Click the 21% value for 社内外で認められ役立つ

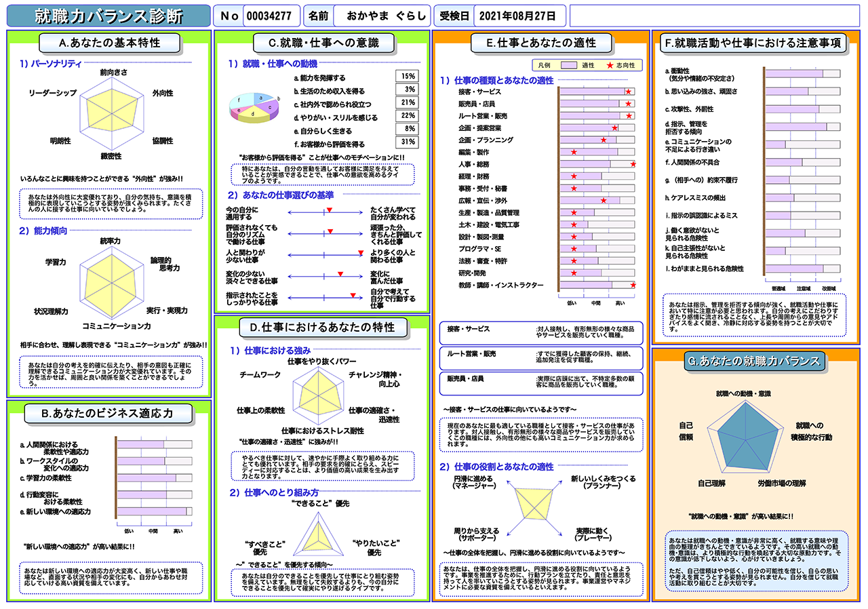click(406, 102)
